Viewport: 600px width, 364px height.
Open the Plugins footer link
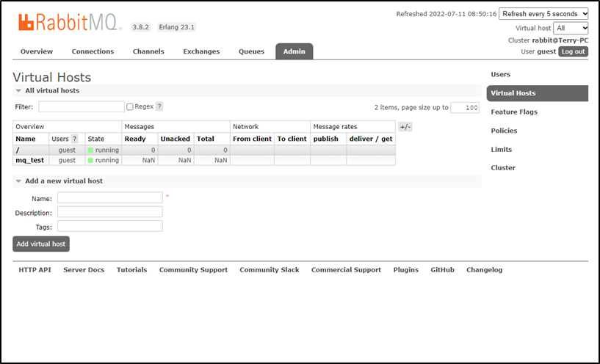[x=405, y=270]
